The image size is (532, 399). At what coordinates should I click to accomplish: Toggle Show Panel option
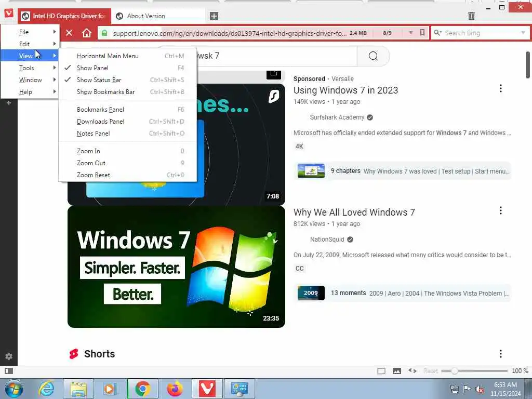pyautogui.click(x=128, y=68)
